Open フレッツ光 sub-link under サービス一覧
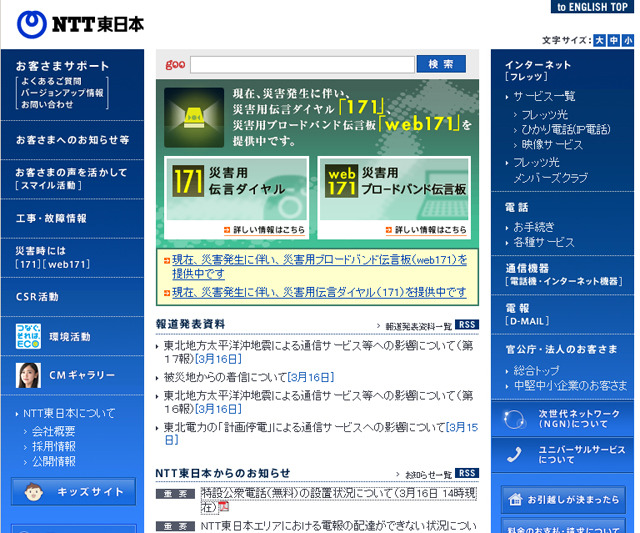The image size is (640, 533). pos(544,115)
